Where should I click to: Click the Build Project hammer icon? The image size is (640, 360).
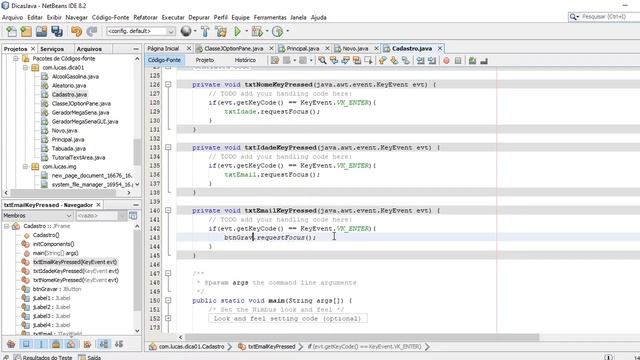point(205,31)
